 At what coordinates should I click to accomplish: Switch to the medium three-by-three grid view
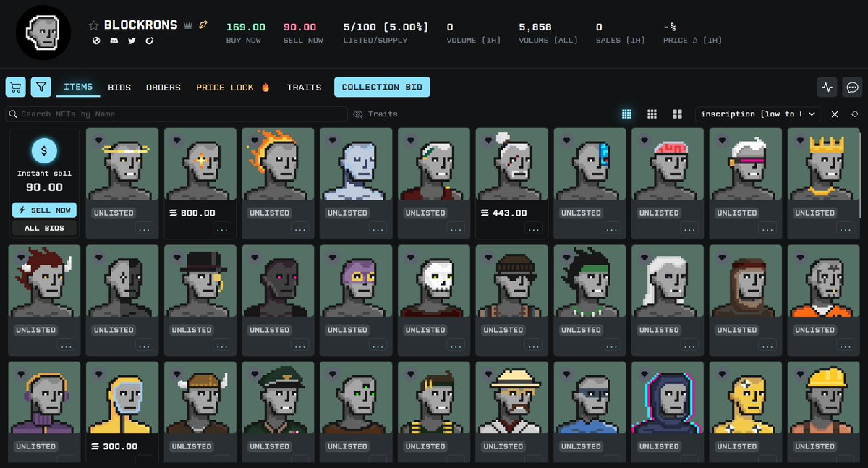pyautogui.click(x=652, y=114)
